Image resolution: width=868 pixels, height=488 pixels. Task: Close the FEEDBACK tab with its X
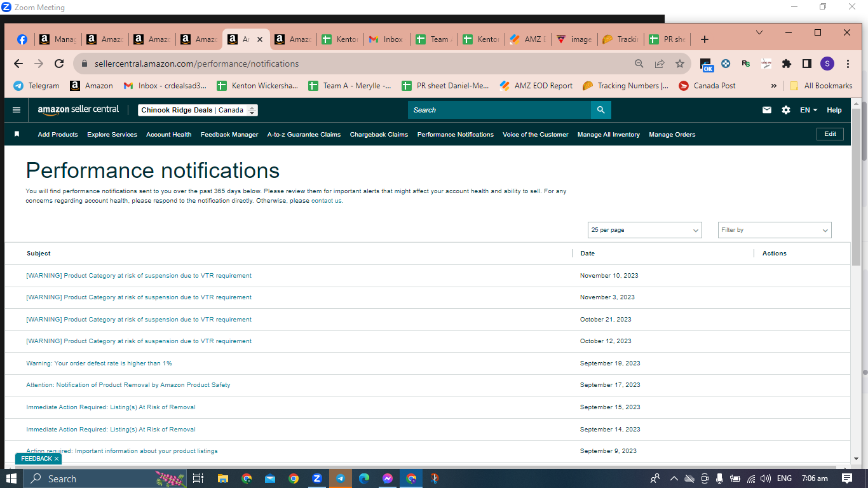[56, 459]
